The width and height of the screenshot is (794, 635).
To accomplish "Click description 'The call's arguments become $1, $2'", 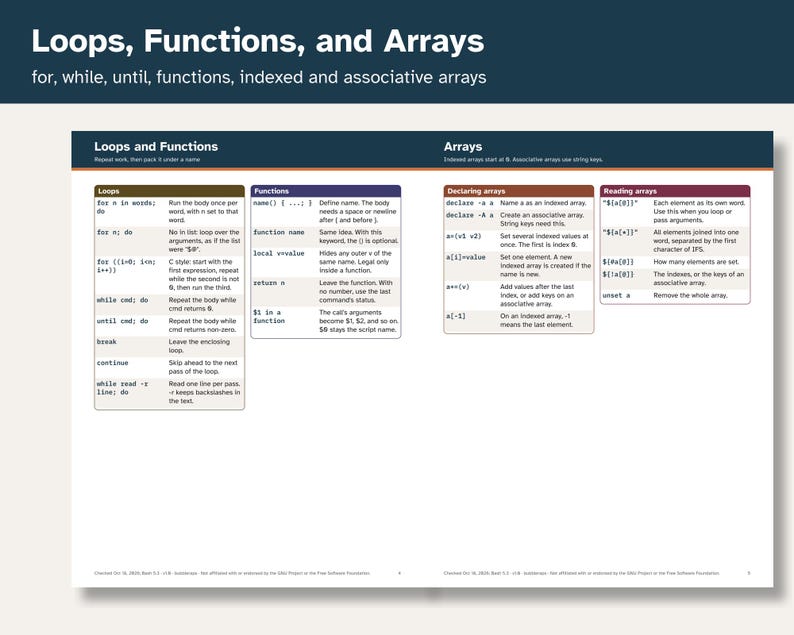I will click(x=359, y=321).
